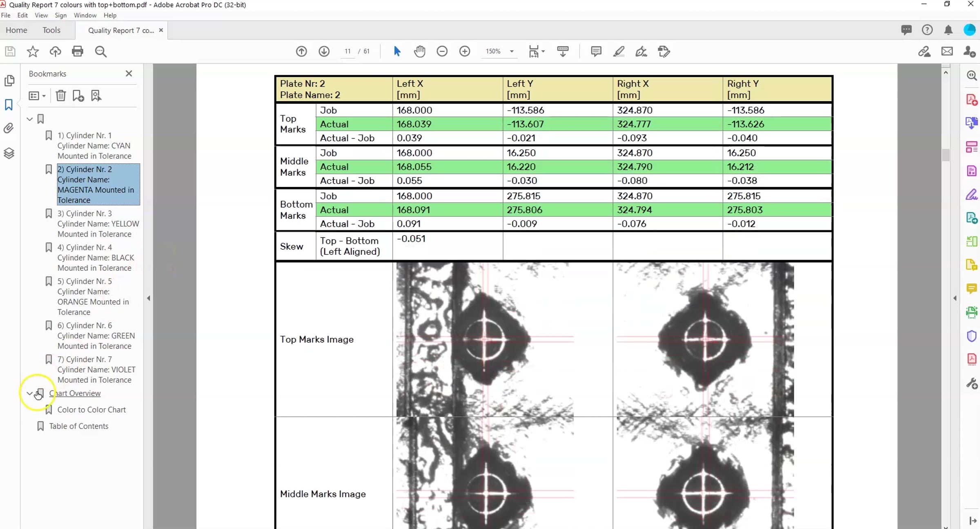Select Cylinder Nr. 3 YELLOW bookmark

coord(98,224)
